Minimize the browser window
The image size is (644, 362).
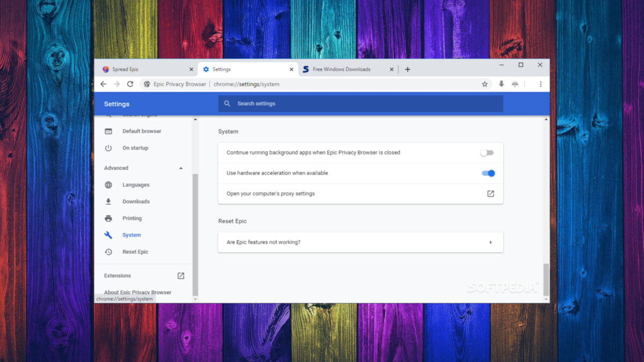(x=502, y=65)
